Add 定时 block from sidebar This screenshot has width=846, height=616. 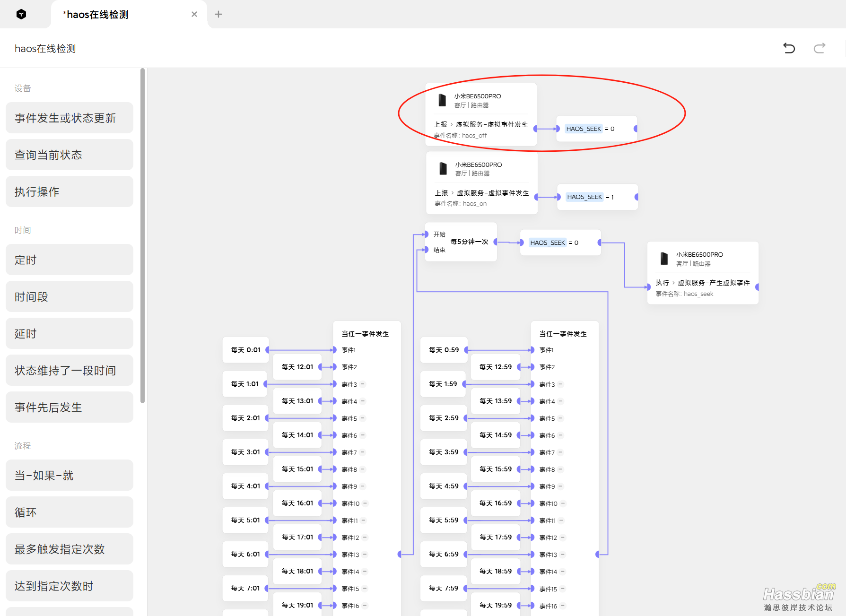(70, 260)
